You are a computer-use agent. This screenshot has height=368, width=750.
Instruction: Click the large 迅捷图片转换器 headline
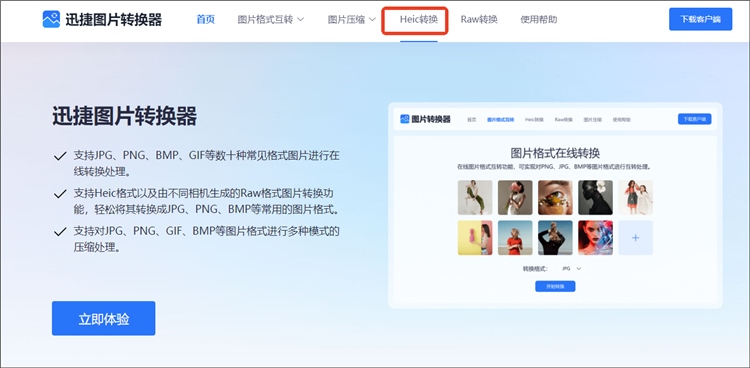tap(124, 116)
